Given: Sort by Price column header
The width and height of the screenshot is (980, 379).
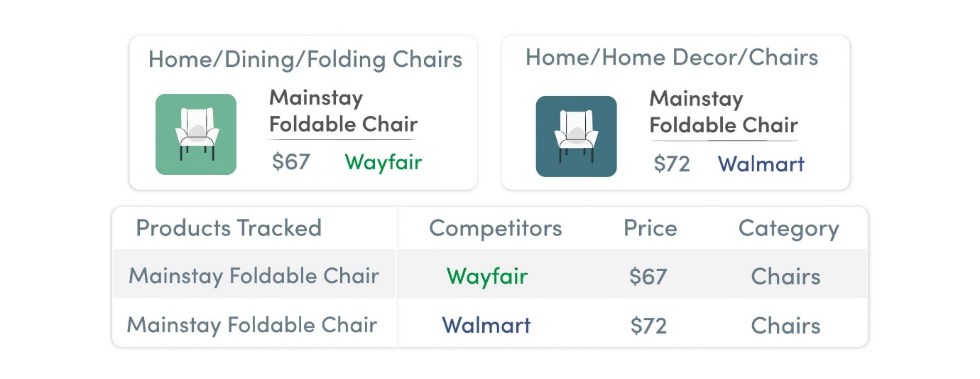Looking at the screenshot, I should tap(650, 228).
